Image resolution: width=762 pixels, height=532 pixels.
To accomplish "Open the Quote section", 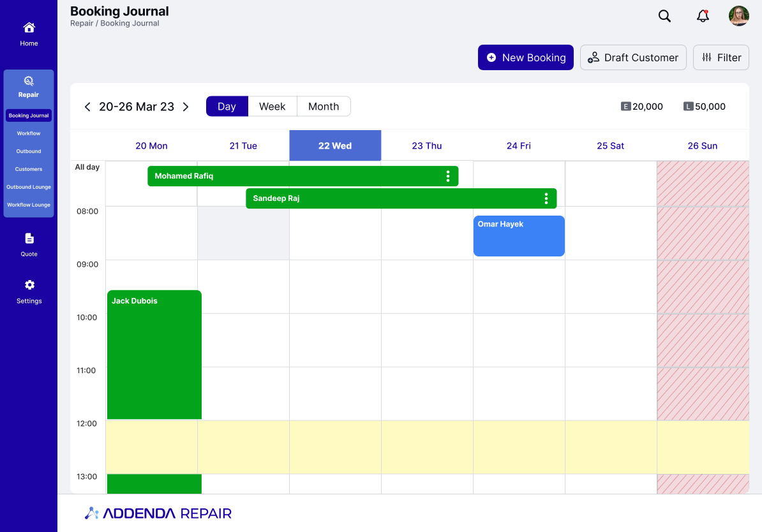I will click(29, 244).
